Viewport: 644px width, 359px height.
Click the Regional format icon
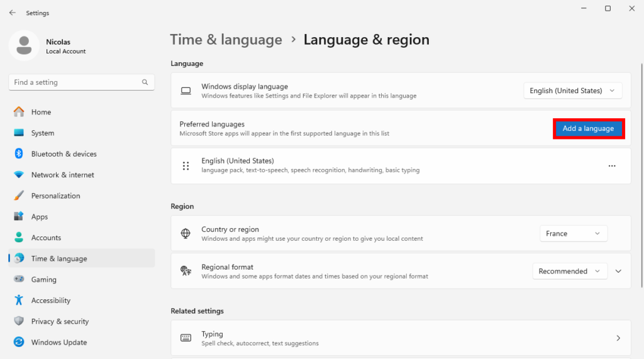pyautogui.click(x=186, y=271)
